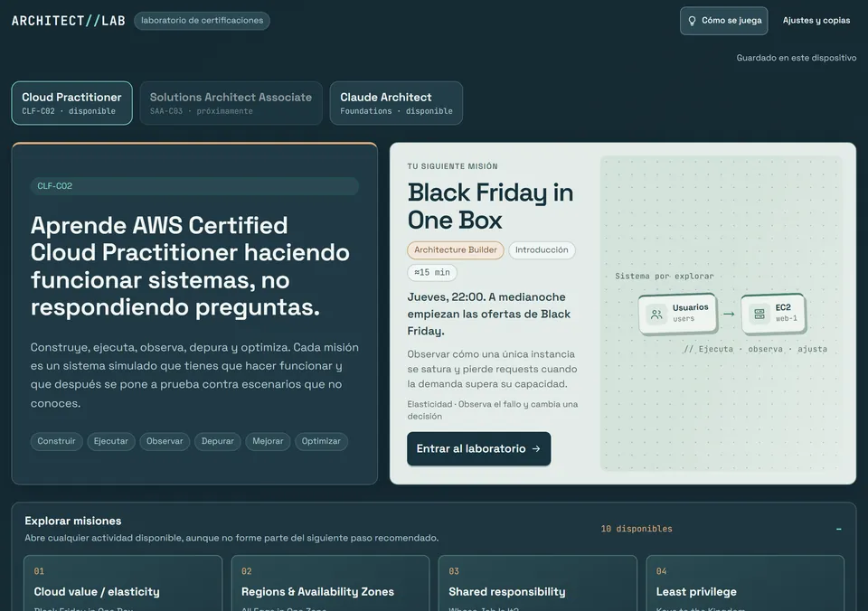Click the Usuarios node people icon
This screenshot has height=611, width=868.
(x=656, y=315)
